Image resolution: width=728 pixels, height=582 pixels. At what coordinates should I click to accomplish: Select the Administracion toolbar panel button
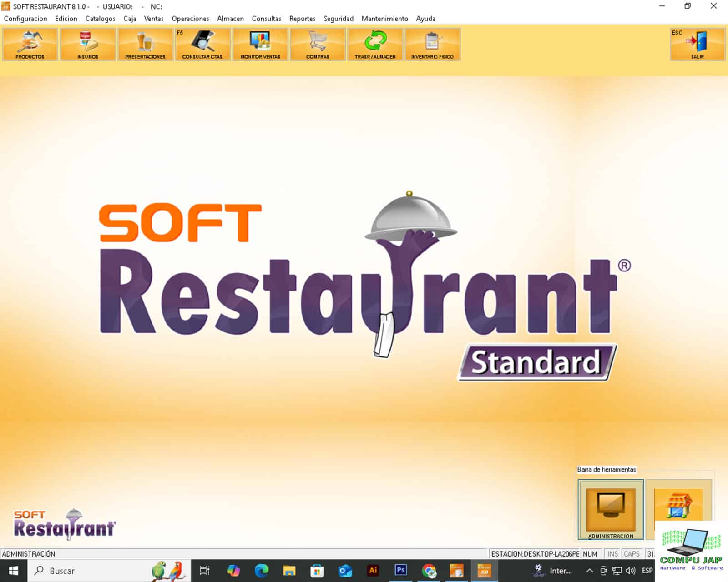(x=611, y=510)
